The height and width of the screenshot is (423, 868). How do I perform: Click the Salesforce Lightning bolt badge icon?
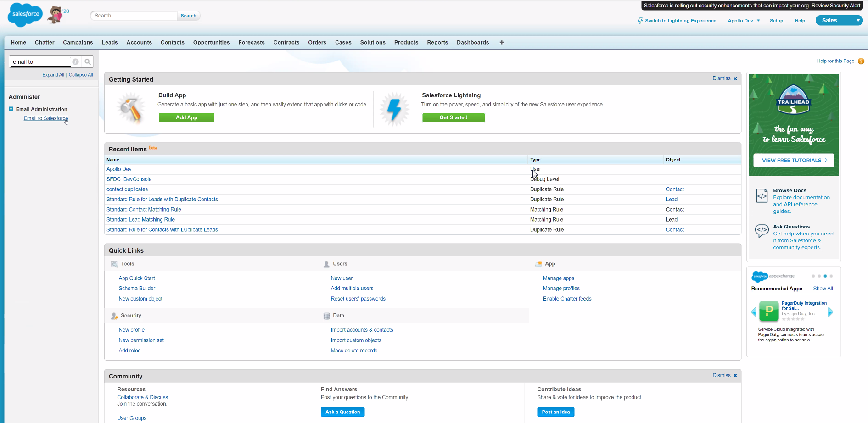(x=395, y=110)
